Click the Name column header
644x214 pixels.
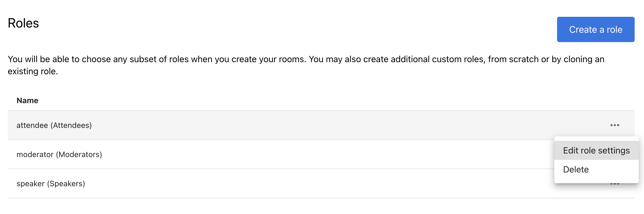(x=28, y=100)
